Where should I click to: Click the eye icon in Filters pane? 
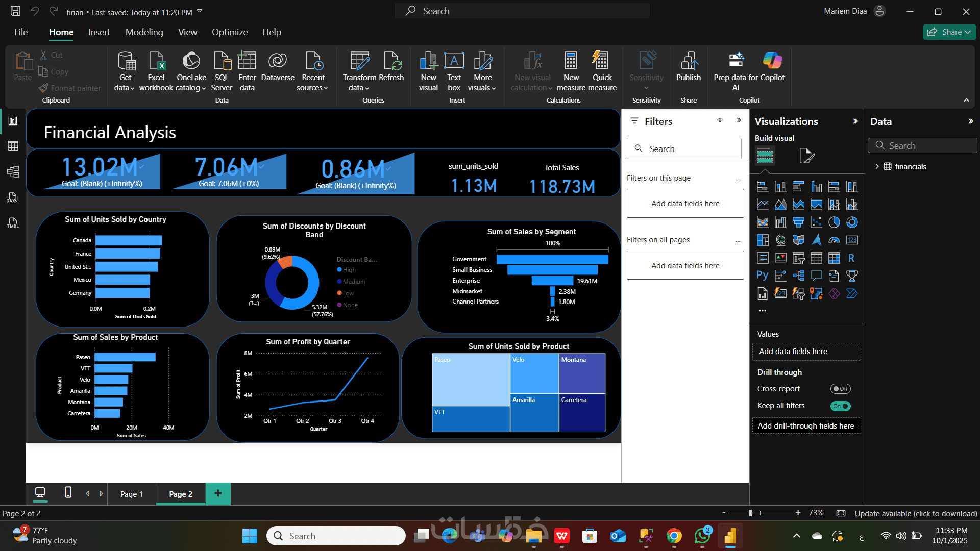(720, 121)
